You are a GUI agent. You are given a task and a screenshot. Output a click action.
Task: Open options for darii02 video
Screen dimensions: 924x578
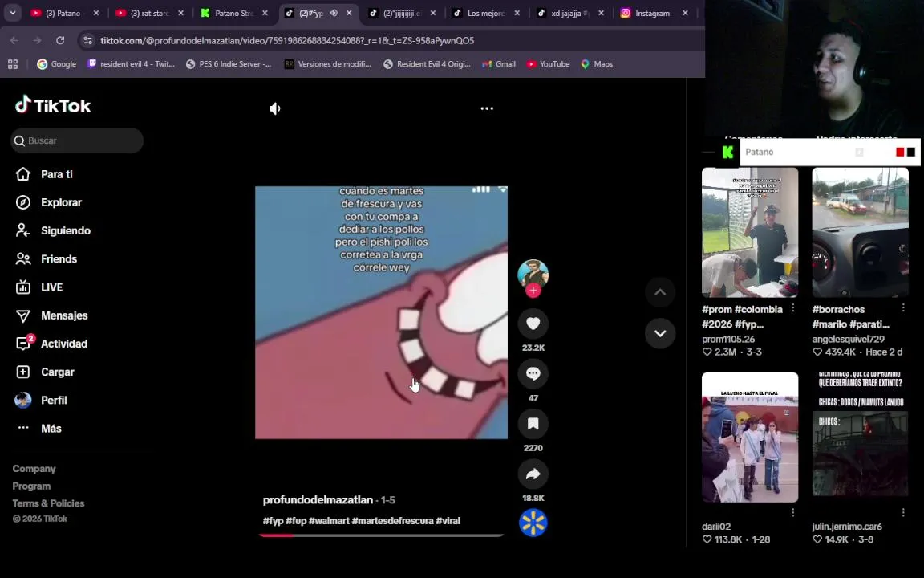[793, 512]
